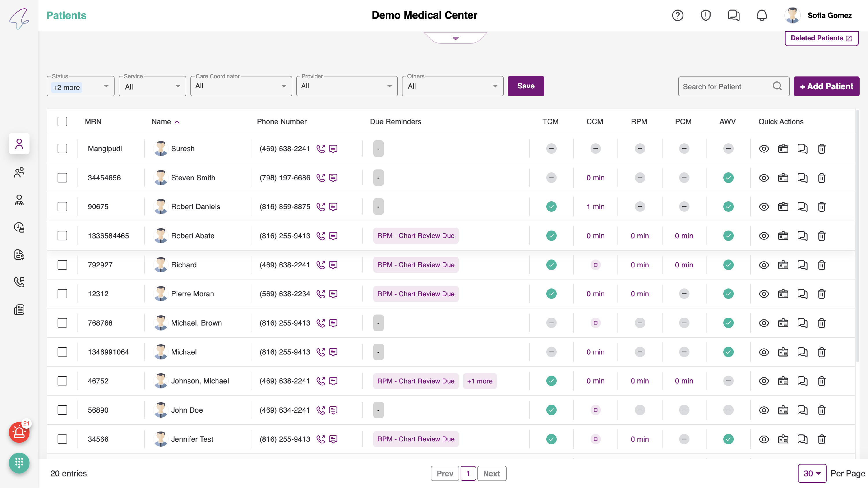
Task: Click the call icon for Steven Smith
Action: click(x=321, y=178)
